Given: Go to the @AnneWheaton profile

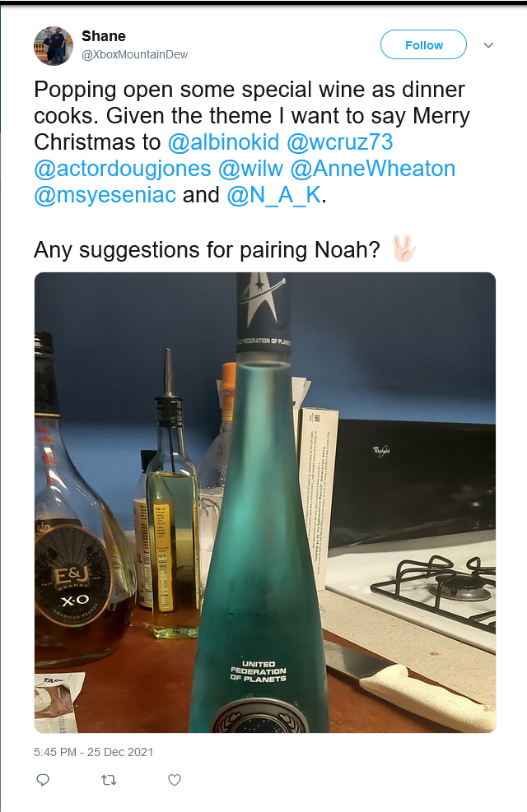Looking at the screenshot, I should (x=373, y=169).
